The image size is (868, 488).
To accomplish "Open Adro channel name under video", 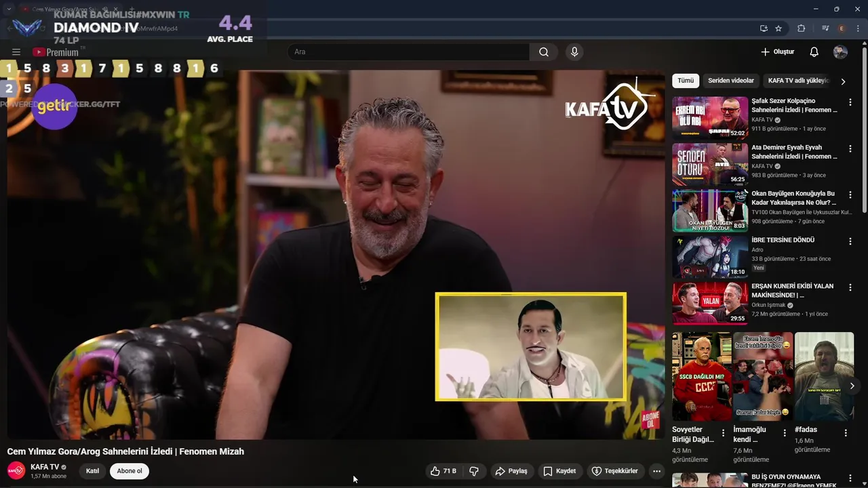I will click(x=757, y=249).
